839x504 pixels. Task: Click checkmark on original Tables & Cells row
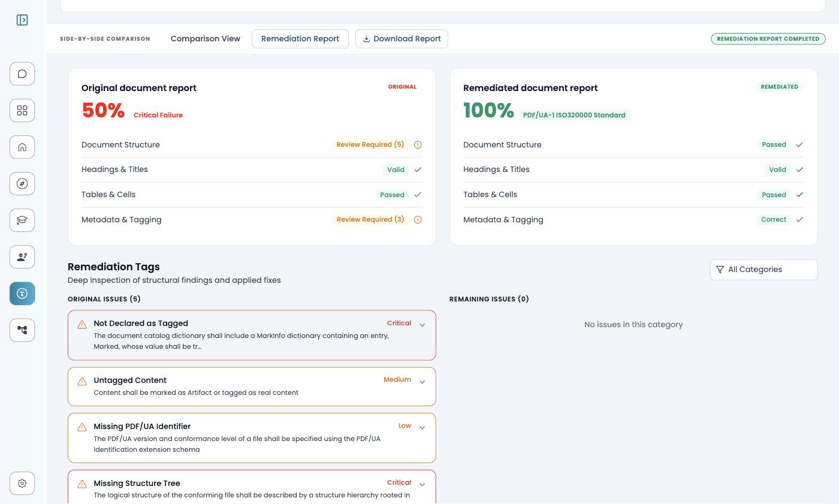tap(418, 194)
